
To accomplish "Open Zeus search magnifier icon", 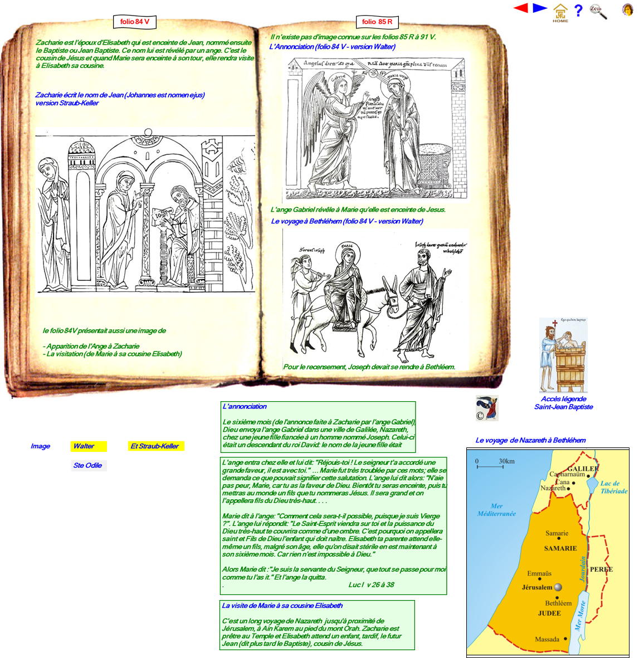I will [x=598, y=12].
